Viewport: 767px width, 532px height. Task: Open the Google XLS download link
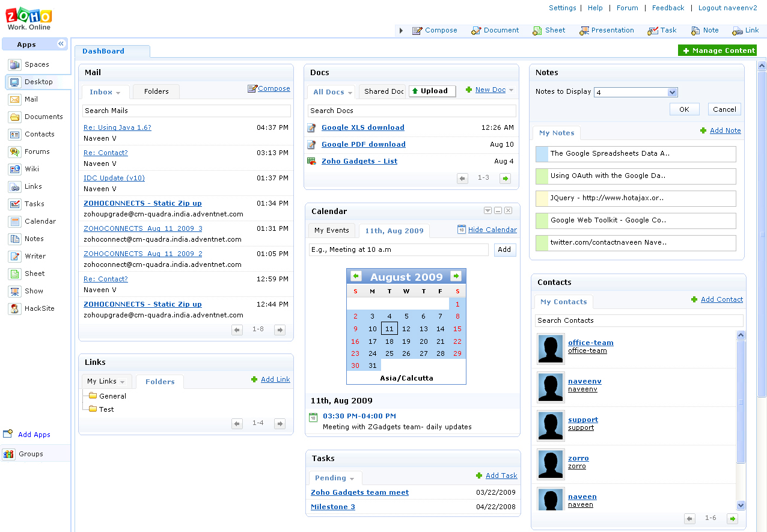(363, 127)
